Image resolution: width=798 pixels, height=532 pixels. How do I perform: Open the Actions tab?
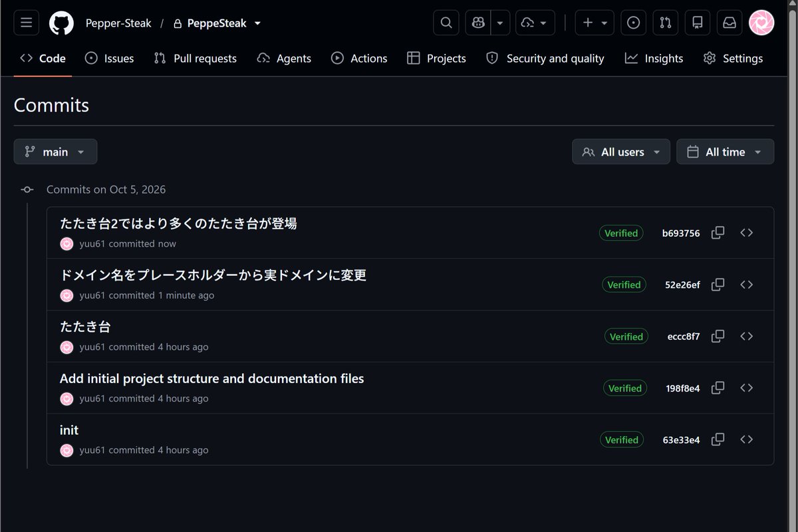tap(360, 59)
